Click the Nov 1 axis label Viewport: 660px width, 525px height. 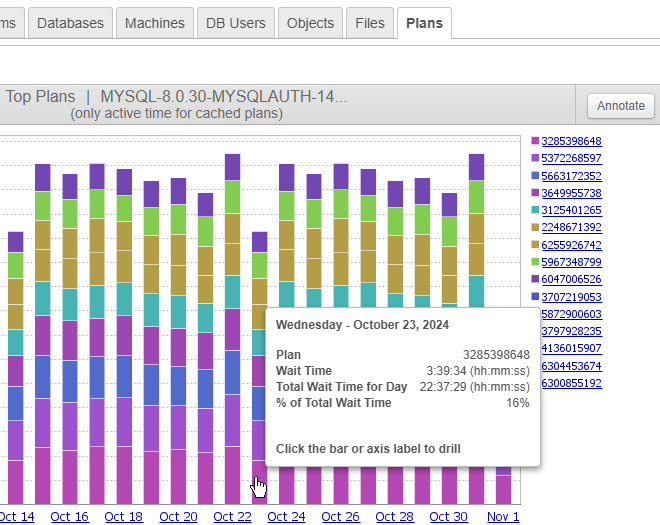pyautogui.click(x=503, y=517)
